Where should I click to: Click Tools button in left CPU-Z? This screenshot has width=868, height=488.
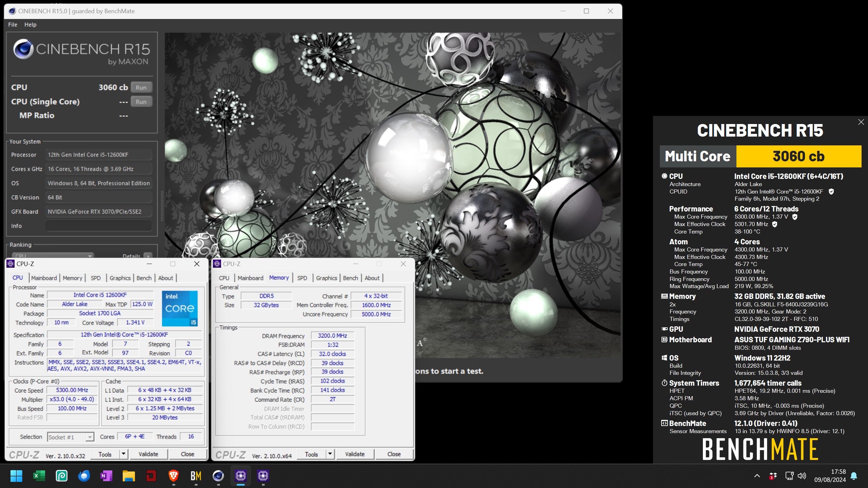click(105, 454)
